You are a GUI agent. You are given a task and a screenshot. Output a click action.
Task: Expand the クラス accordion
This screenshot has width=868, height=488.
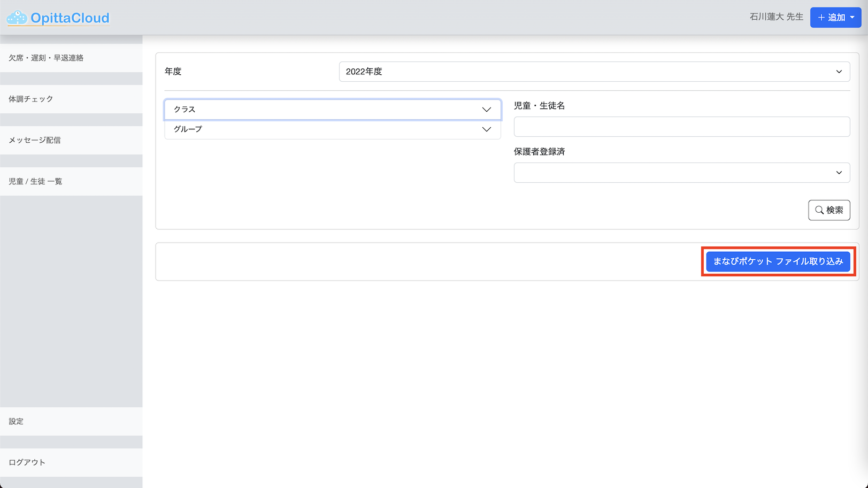[x=333, y=110]
